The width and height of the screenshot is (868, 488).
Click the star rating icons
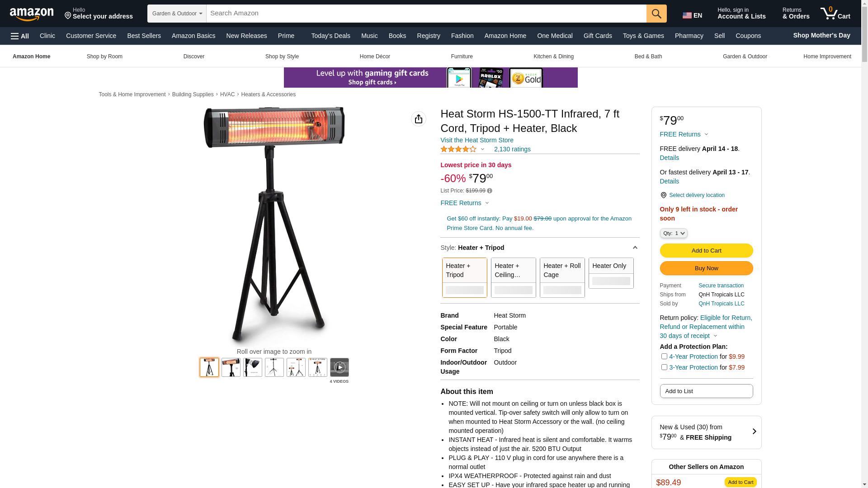(458, 149)
